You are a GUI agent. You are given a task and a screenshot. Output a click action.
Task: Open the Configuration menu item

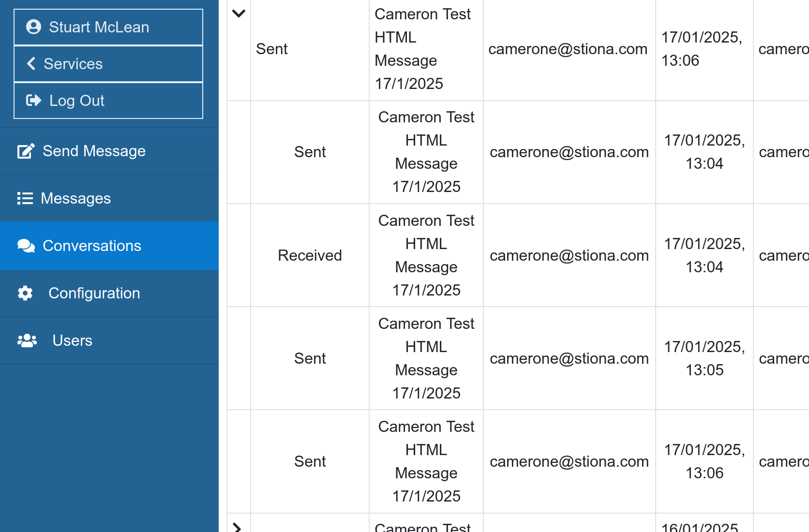tap(109, 293)
